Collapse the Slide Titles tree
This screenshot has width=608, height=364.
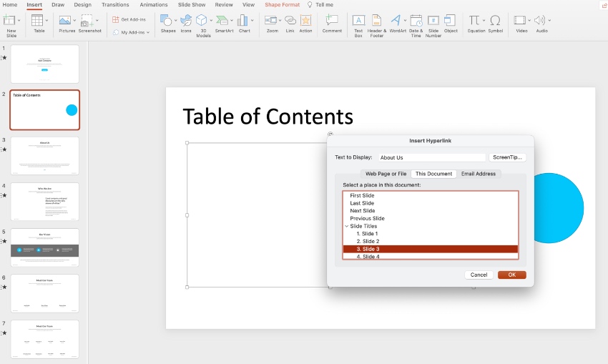(346, 226)
